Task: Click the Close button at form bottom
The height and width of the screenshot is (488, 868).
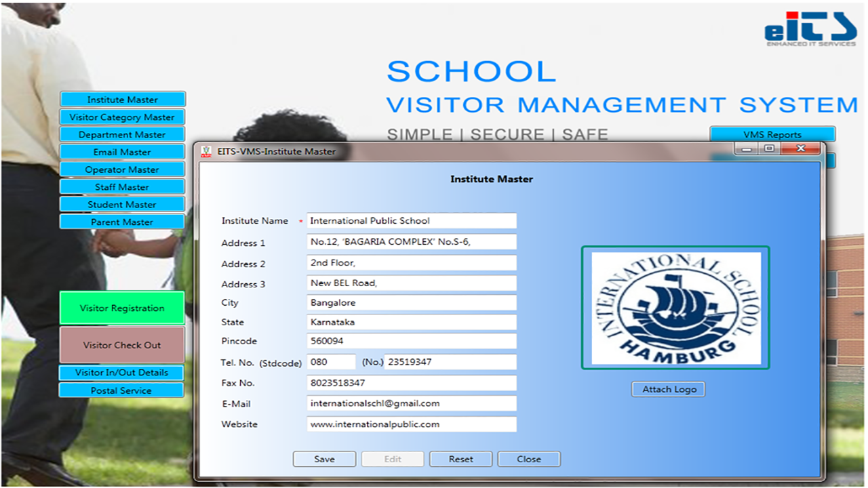Action: (x=529, y=459)
